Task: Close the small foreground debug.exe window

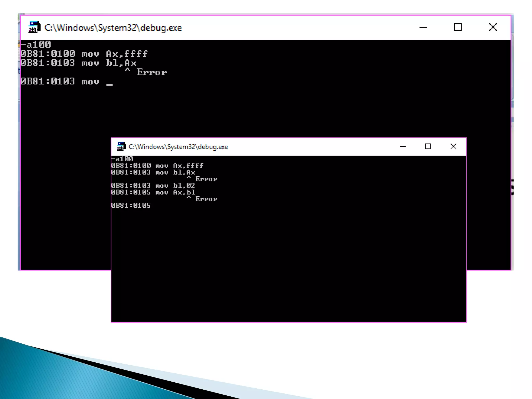Action: click(x=453, y=147)
